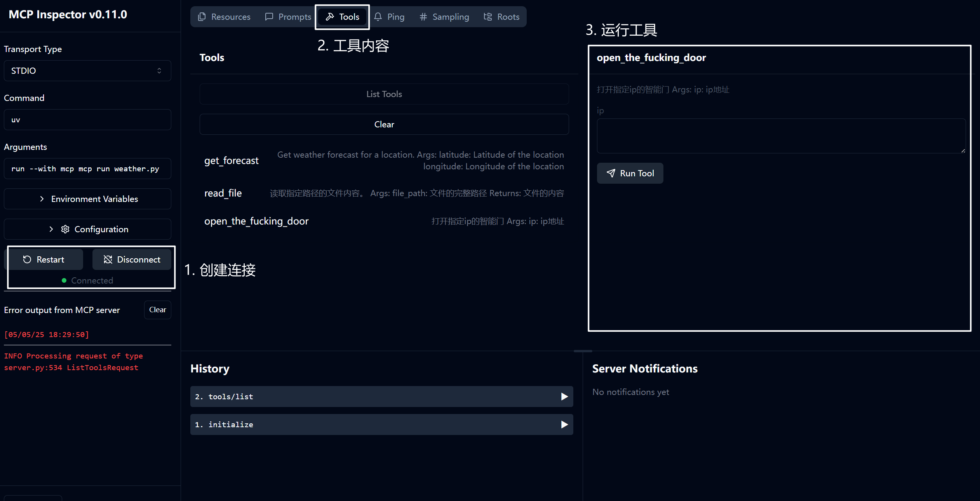This screenshot has width=980, height=501.
Task: Click the Run Tool paper-plane icon
Action: pyautogui.click(x=611, y=173)
